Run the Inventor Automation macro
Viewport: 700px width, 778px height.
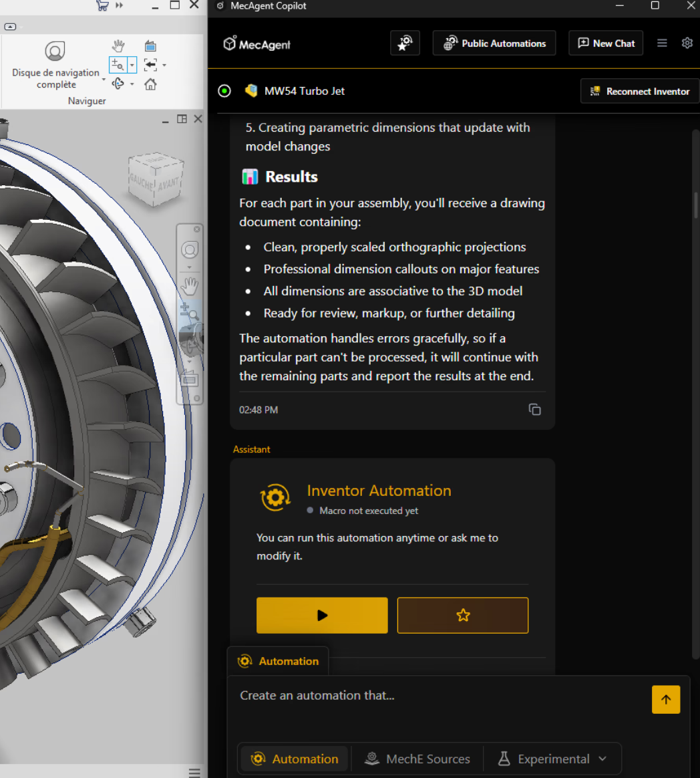[x=322, y=616]
